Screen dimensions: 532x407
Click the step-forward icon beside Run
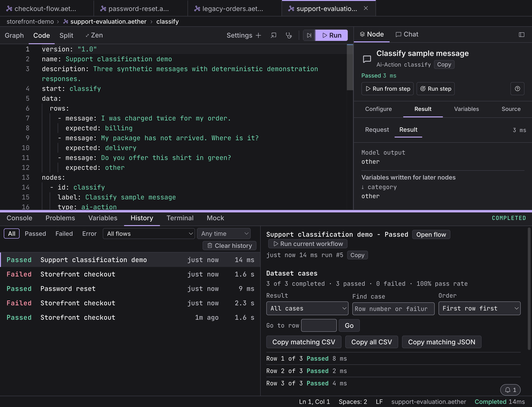(309, 35)
